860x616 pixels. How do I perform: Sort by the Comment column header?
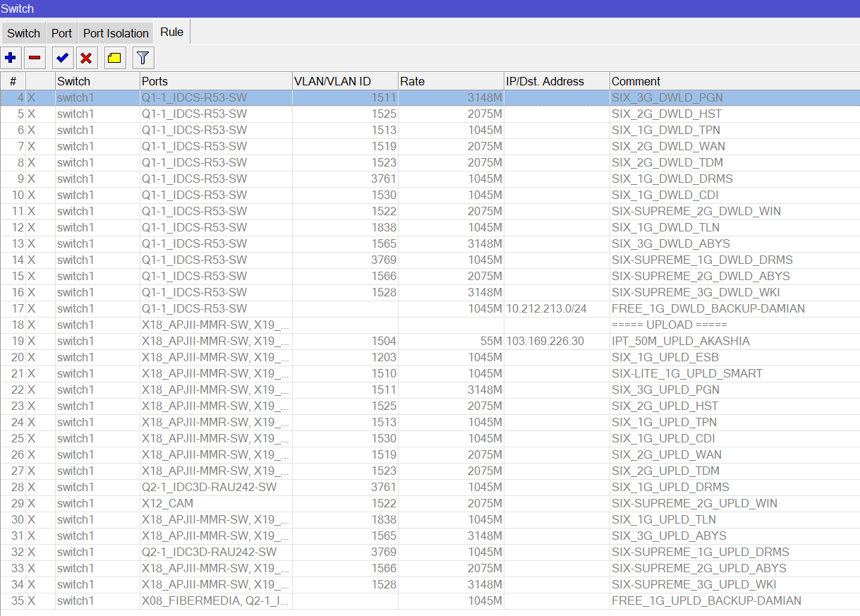point(734,81)
